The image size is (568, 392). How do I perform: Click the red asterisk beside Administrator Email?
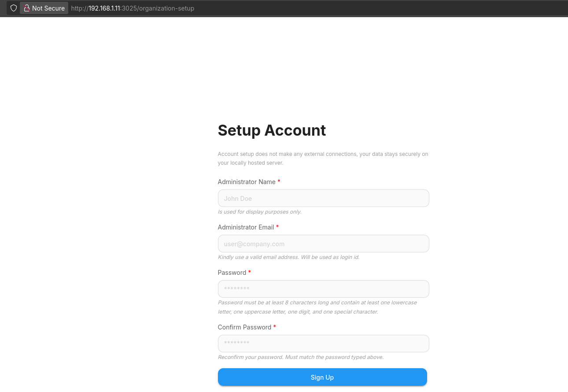point(277,227)
